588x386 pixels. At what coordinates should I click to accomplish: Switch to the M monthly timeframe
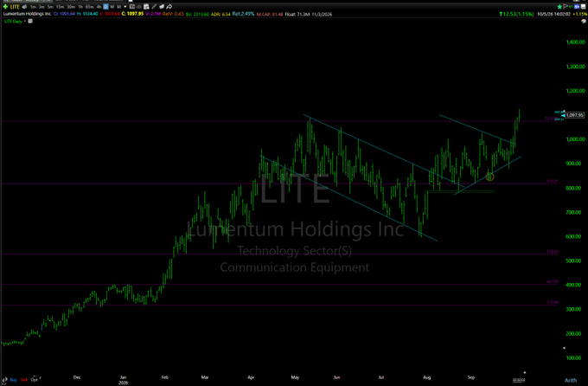pyautogui.click(x=118, y=7)
